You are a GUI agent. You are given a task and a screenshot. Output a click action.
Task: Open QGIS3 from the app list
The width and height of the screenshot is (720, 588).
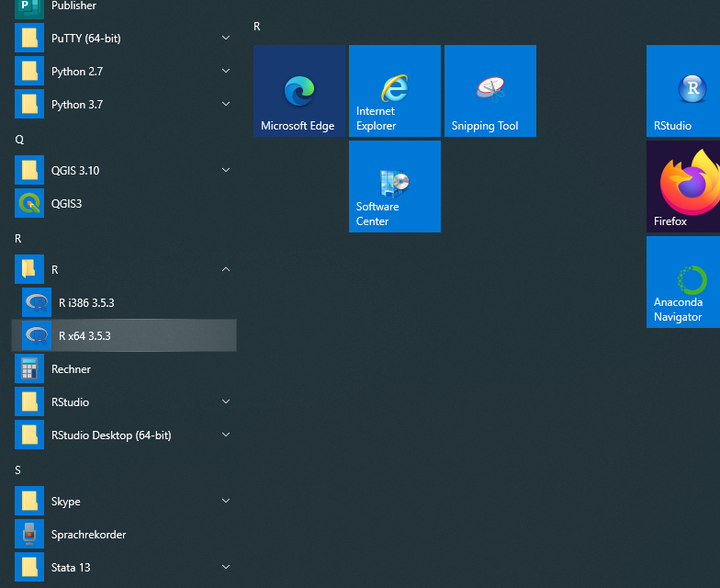point(66,203)
